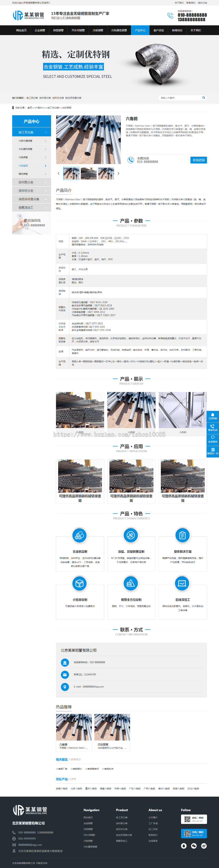Click footer Weibo round icon
This screenshot has height=868, width=219.
click(204, 846)
